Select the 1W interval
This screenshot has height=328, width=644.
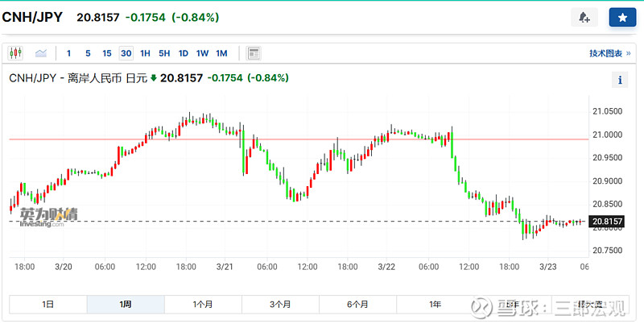pyautogui.click(x=203, y=53)
